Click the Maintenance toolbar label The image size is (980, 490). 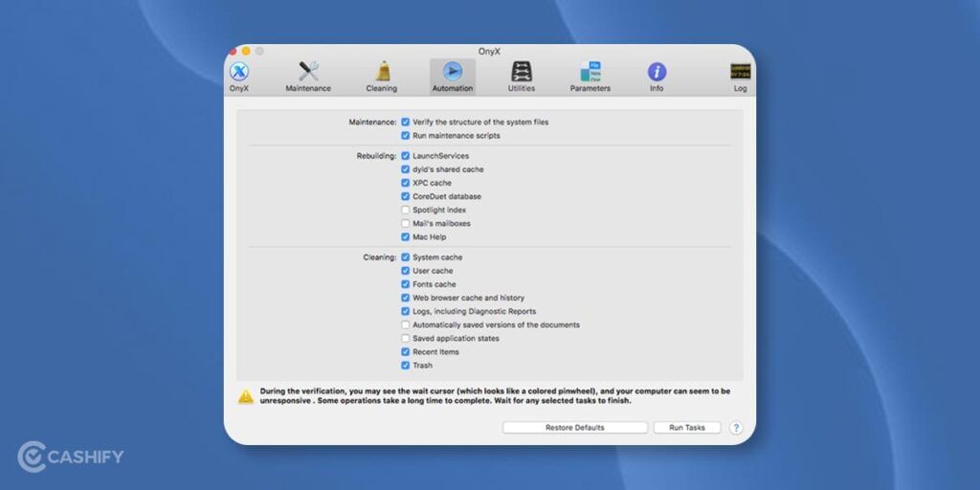pos(308,89)
